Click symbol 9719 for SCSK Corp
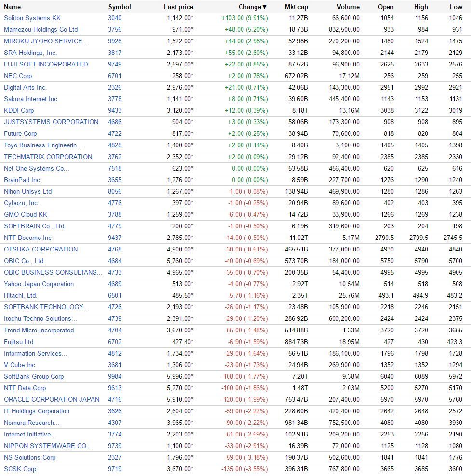 [x=115, y=469]
